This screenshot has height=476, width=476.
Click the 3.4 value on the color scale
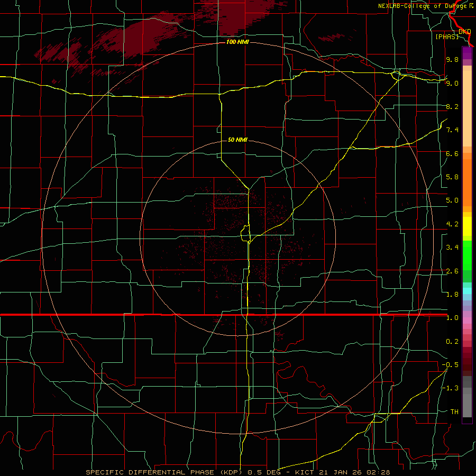click(452, 248)
